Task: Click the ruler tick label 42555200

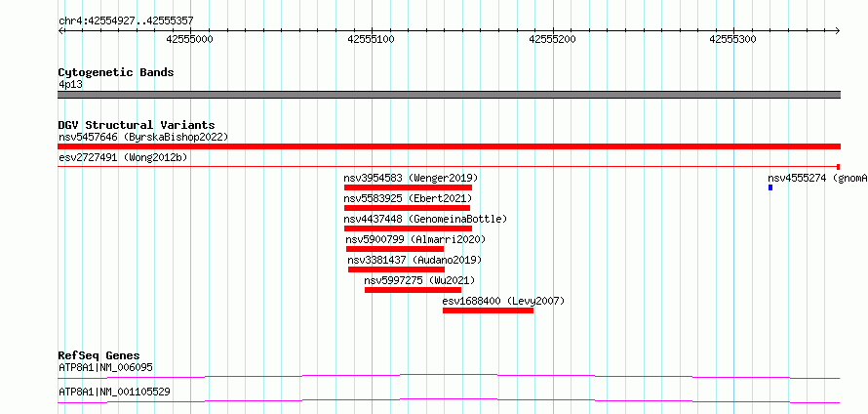Action: tap(552, 39)
